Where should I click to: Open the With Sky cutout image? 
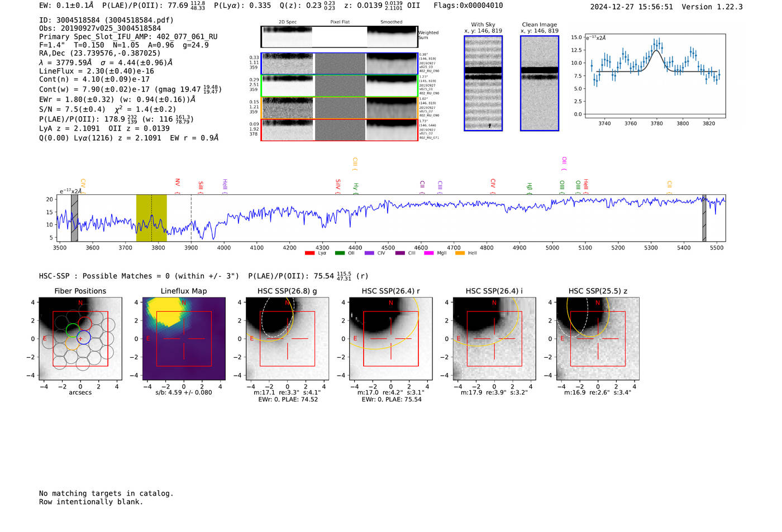[483, 83]
